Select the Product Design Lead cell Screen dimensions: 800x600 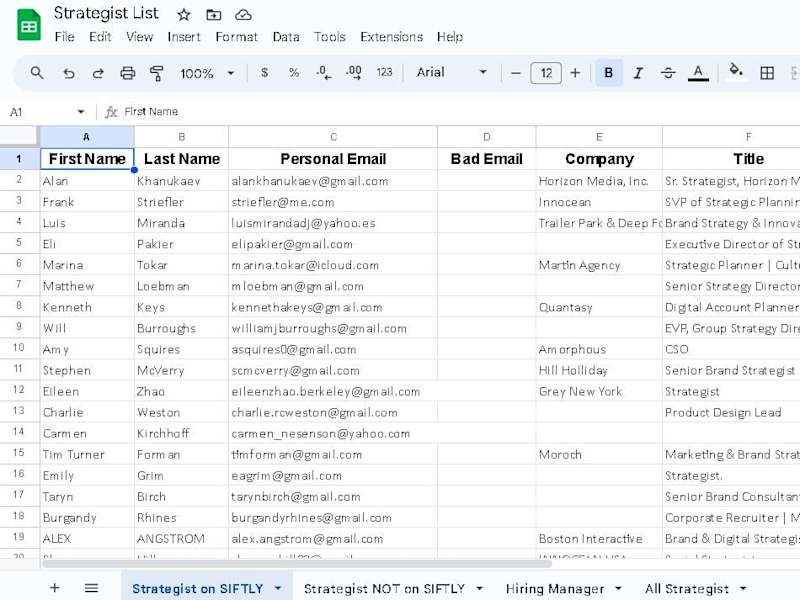[732, 412]
